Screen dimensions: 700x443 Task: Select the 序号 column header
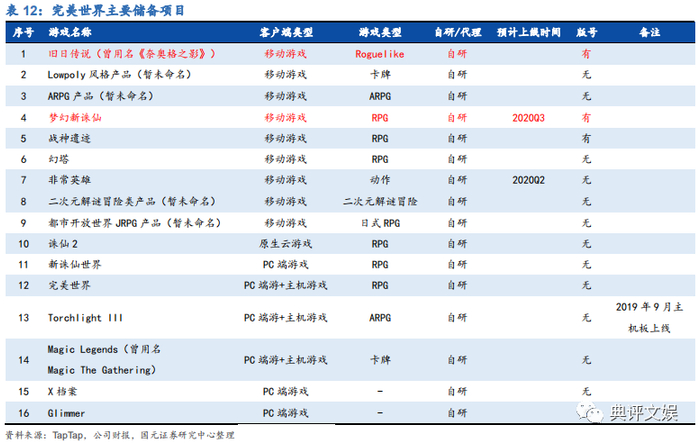tap(23, 32)
